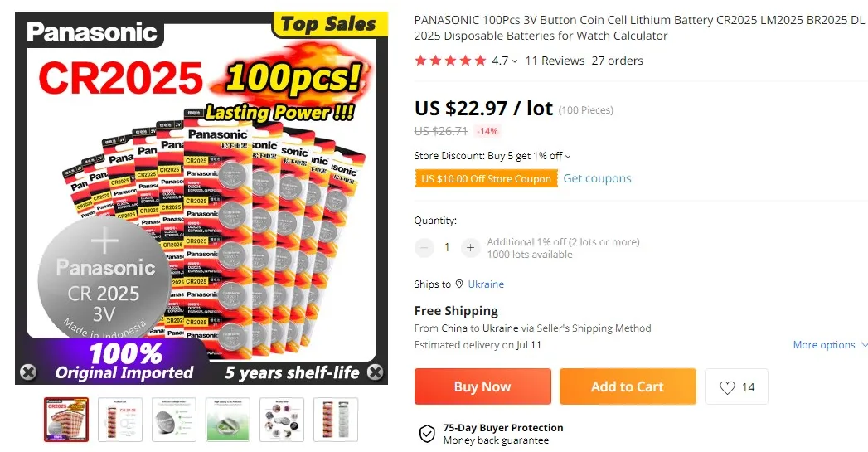Select the first CR2025 thumbnail

[66, 420]
